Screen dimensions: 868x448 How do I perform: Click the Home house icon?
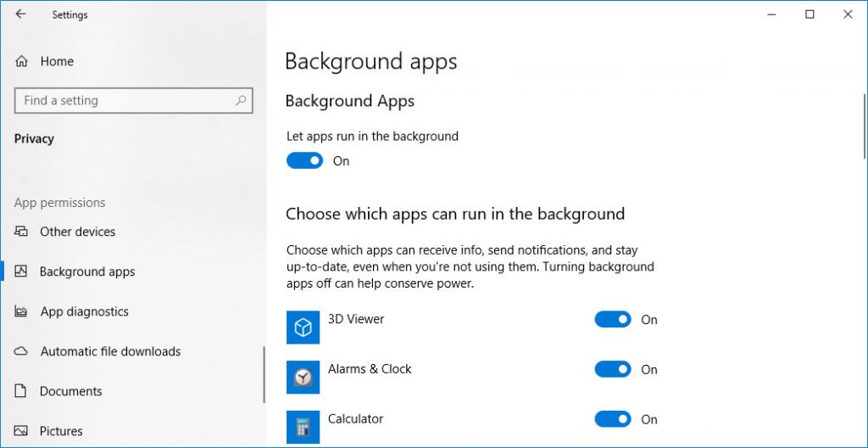point(21,61)
